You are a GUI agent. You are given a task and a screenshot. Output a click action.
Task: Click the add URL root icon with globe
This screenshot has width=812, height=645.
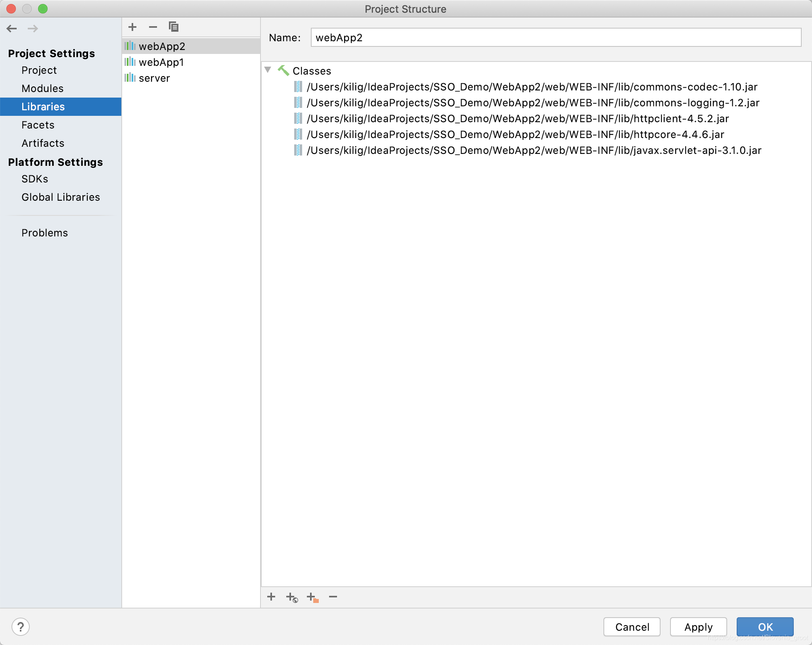292,597
